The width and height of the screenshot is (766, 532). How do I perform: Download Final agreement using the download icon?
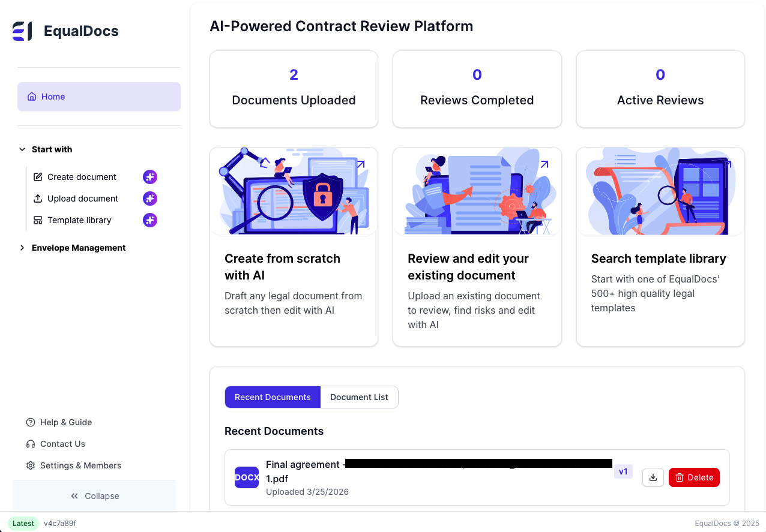tap(653, 477)
